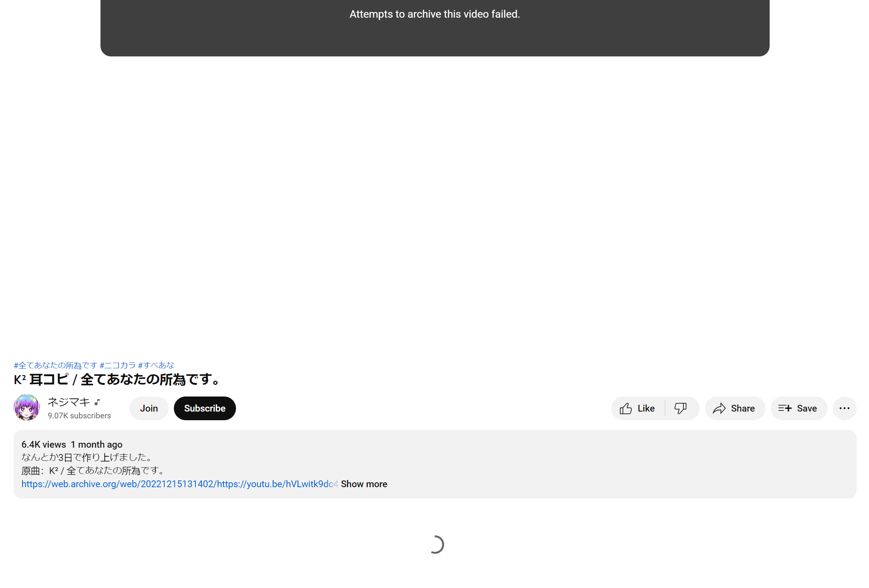Save video to a playlist

pyautogui.click(x=799, y=408)
